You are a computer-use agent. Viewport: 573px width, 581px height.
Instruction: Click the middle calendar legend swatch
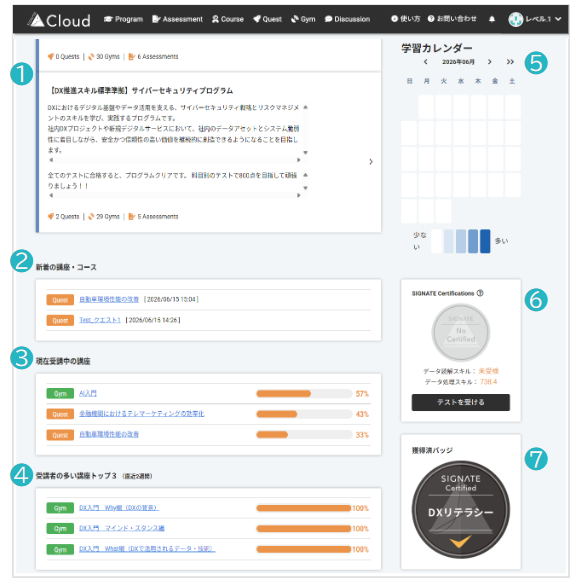pyautogui.click(x=461, y=241)
